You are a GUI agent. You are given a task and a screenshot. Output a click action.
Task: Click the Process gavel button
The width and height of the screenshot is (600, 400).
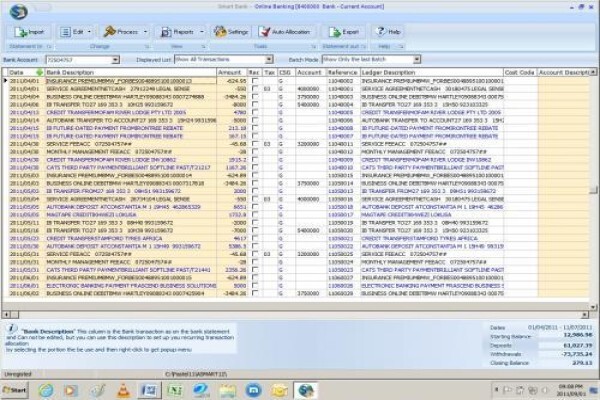click(x=121, y=32)
